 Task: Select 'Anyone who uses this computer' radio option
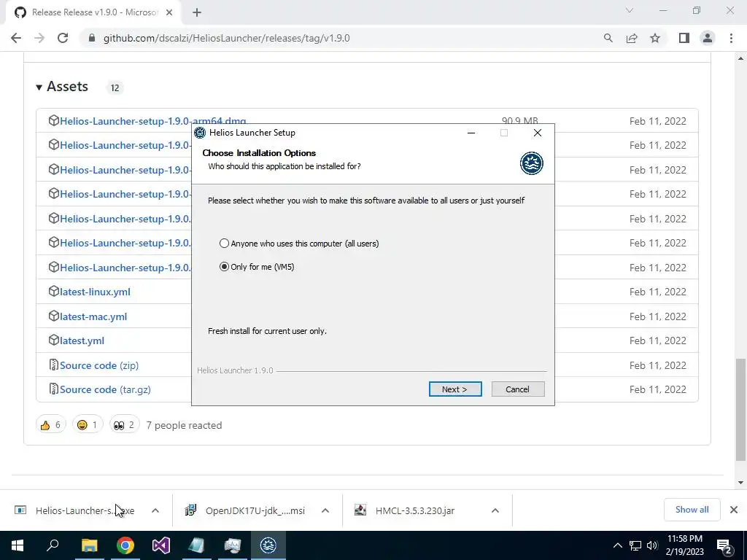click(x=224, y=244)
